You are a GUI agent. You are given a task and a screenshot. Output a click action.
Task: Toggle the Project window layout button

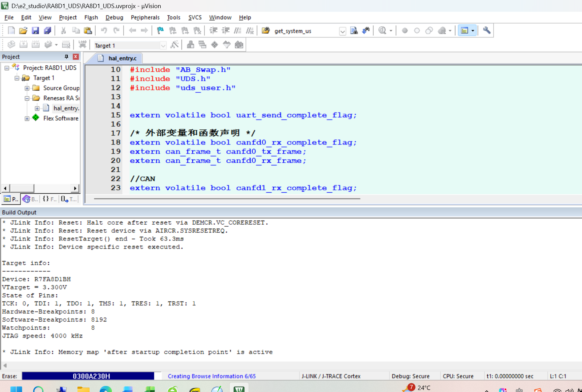coord(464,31)
